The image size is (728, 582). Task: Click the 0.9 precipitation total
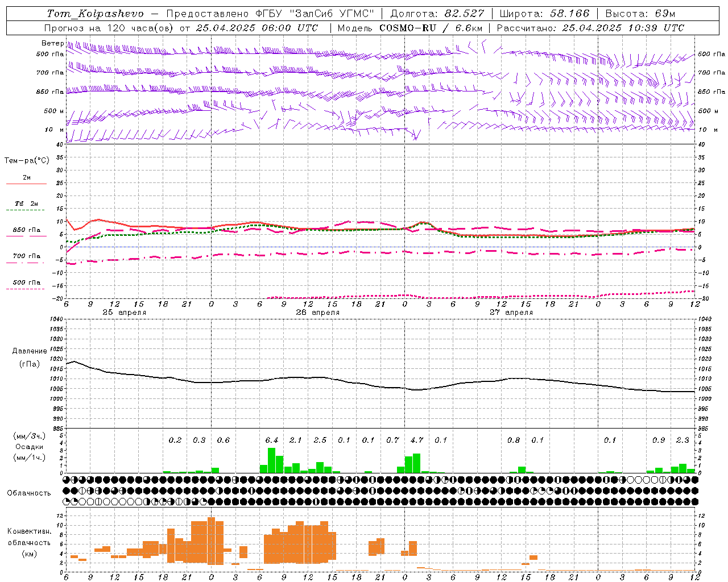pyautogui.click(x=659, y=440)
